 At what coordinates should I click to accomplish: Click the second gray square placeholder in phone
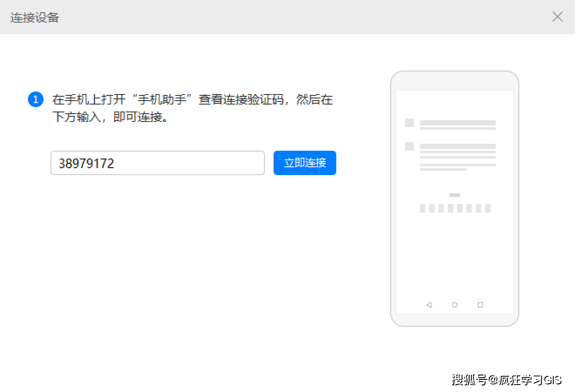(409, 146)
